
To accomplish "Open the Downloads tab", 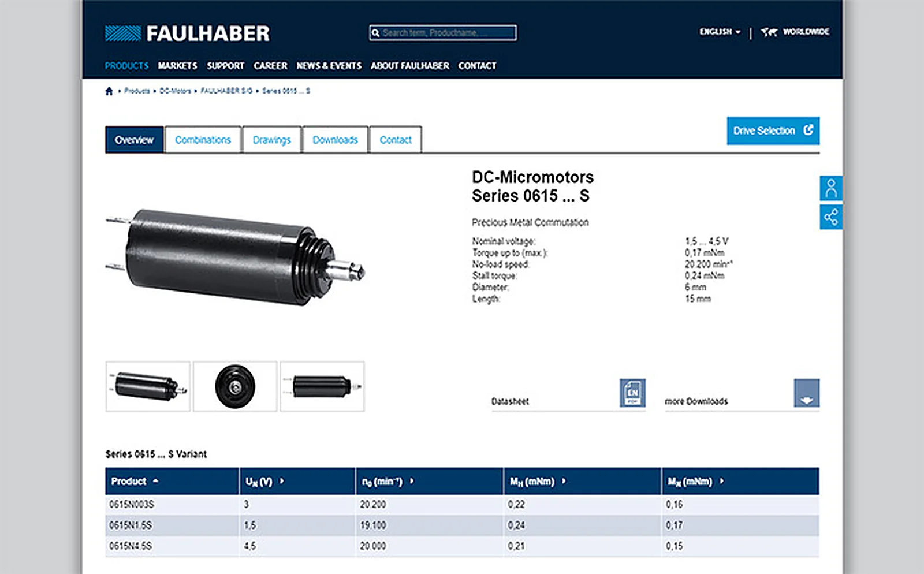I will (335, 140).
